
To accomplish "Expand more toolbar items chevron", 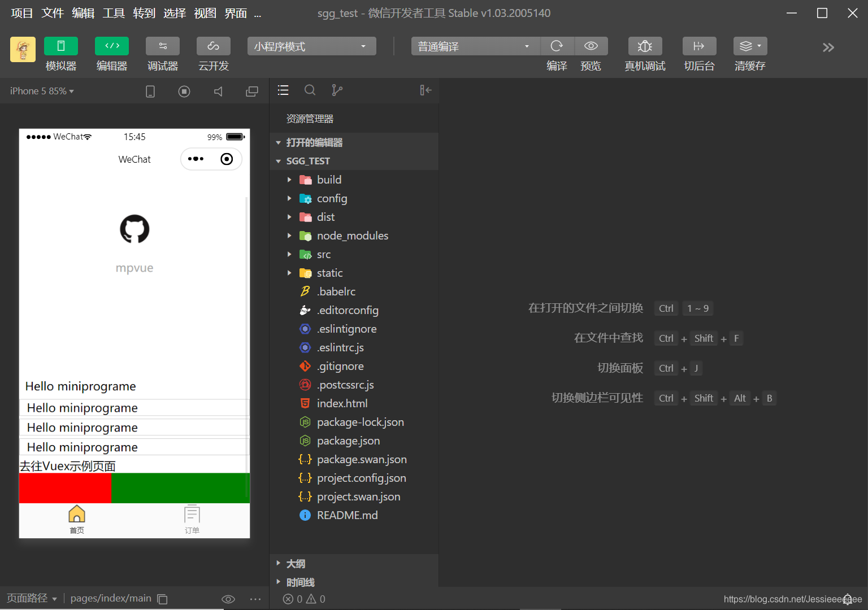I will pyautogui.click(x=828, y=47).
